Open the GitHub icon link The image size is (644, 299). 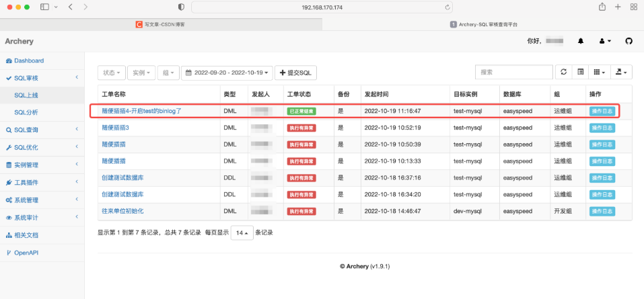(629, 41)
